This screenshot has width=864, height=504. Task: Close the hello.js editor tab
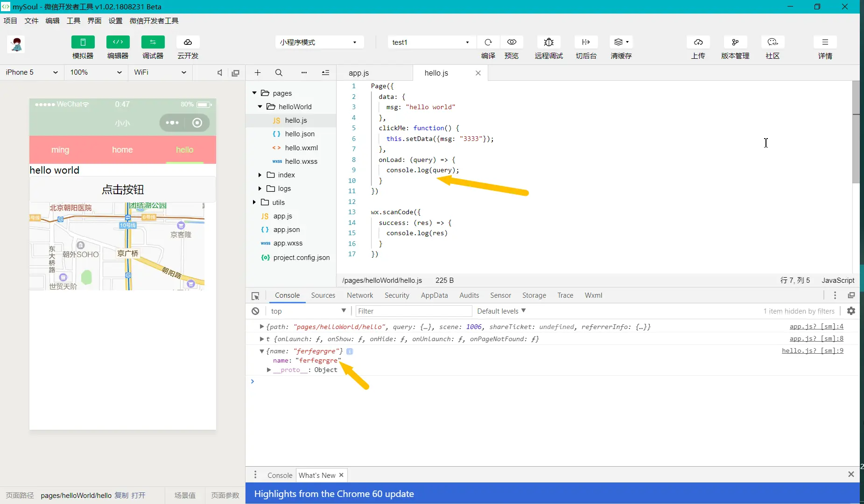(x=478, y=73)
